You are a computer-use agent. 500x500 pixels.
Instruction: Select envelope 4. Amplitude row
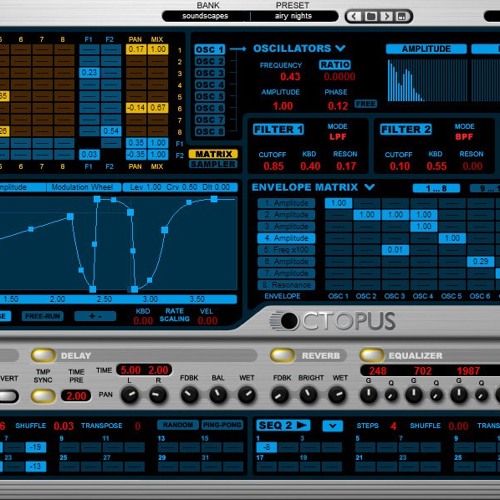[287, 238]
